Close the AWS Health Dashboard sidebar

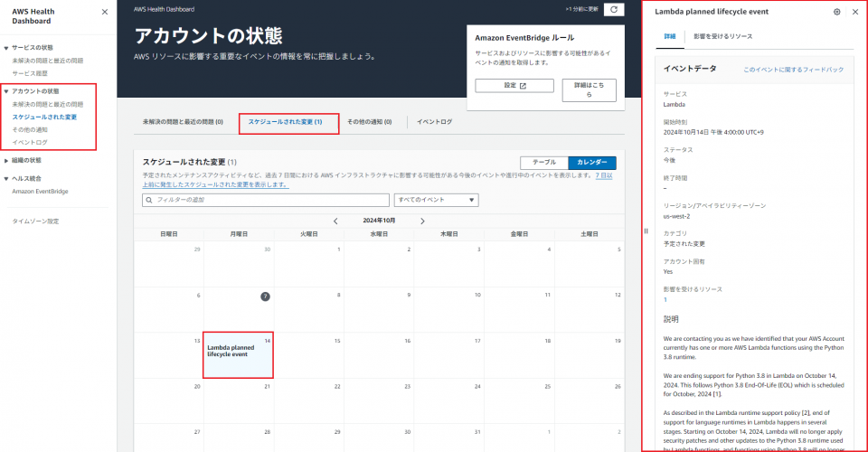point(105,12)
